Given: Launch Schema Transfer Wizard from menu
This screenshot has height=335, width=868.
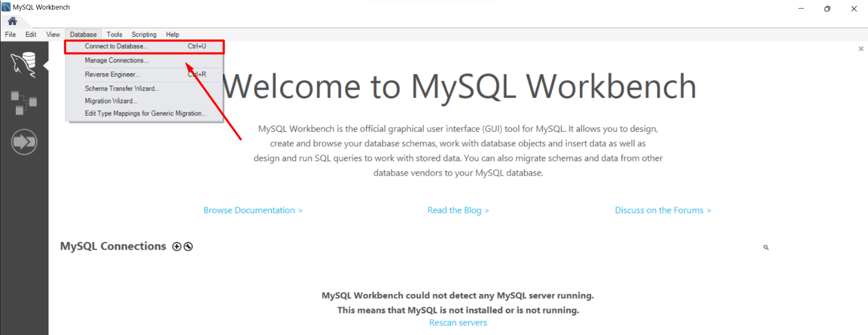Looking at the screenshot, I should click(x=144, y=89).
